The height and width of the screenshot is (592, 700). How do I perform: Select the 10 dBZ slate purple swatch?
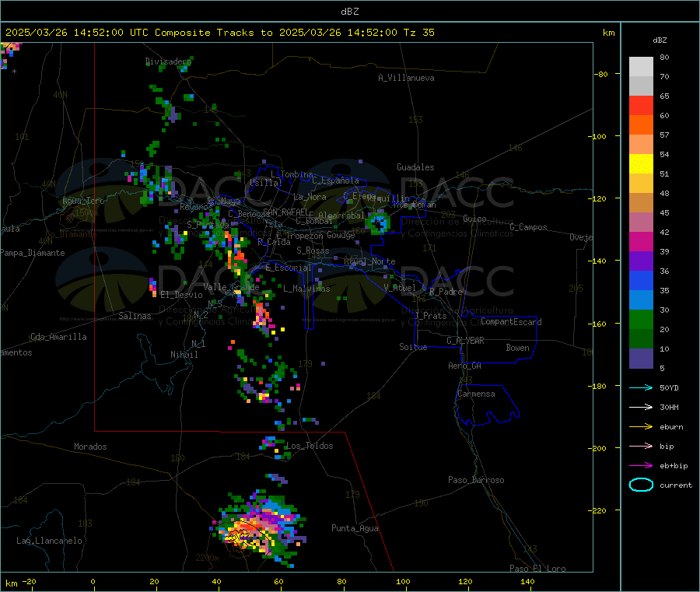tap(641, 359)
